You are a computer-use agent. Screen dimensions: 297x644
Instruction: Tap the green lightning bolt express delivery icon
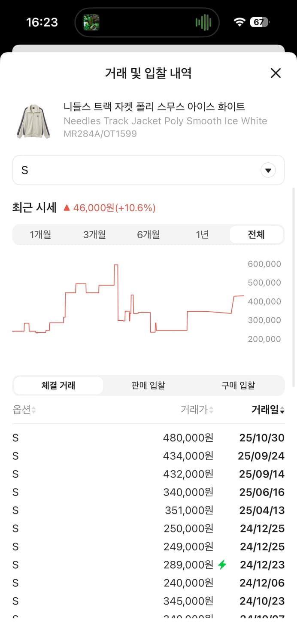(223, 565)
